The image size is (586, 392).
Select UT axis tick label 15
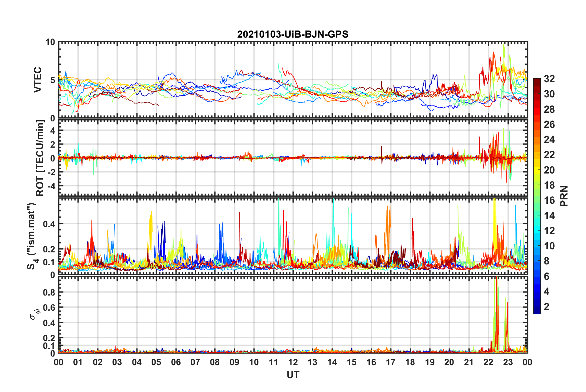click(x=352, y=362)
